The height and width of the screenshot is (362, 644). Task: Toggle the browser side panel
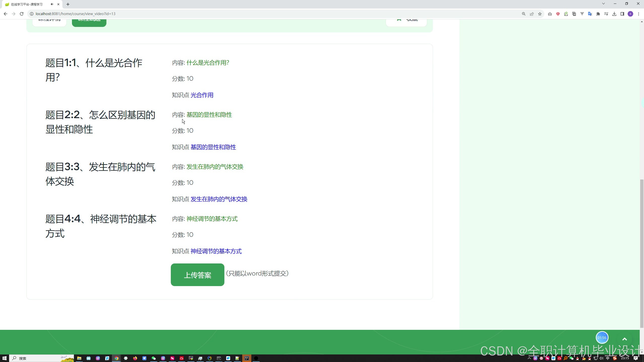[622, 14]
